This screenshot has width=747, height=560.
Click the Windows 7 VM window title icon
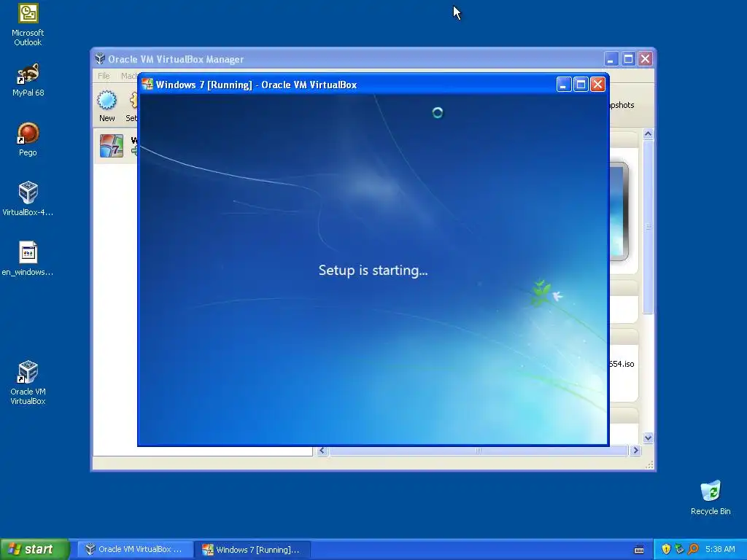click(x=147, y=85)
